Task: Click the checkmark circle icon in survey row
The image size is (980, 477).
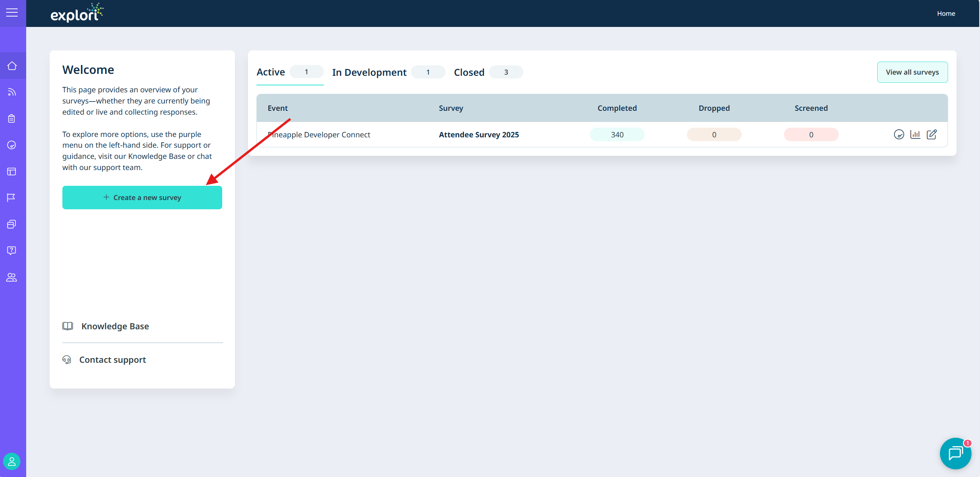Action: click(x=899, y=135)
